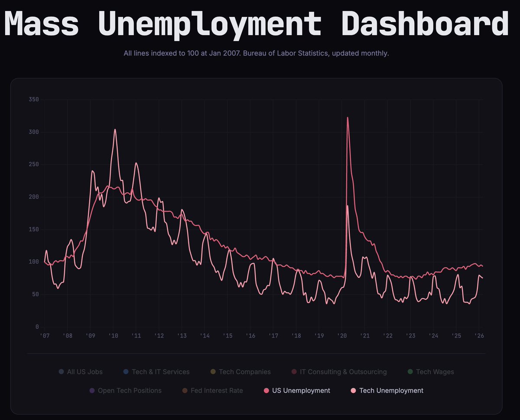Screen dimensions: 520x420
Task: Click the '08 x-axis label
Action: click(67, 336)
